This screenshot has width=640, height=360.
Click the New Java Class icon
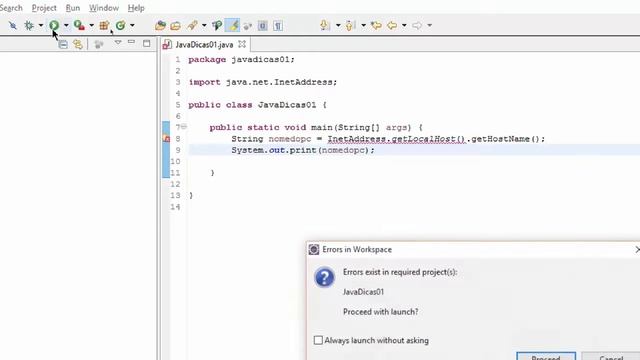120,25
